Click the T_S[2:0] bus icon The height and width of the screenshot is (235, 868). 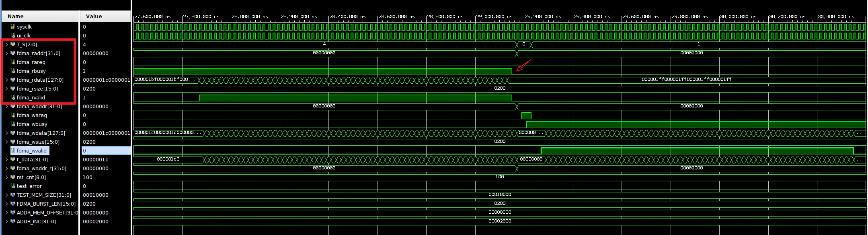(x=13, y=44)
